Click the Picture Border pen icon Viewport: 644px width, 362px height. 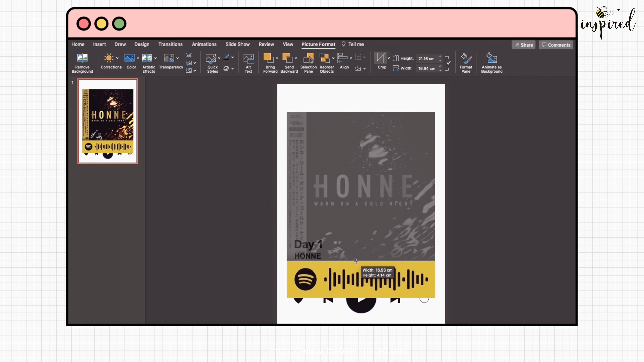[226, 57]
